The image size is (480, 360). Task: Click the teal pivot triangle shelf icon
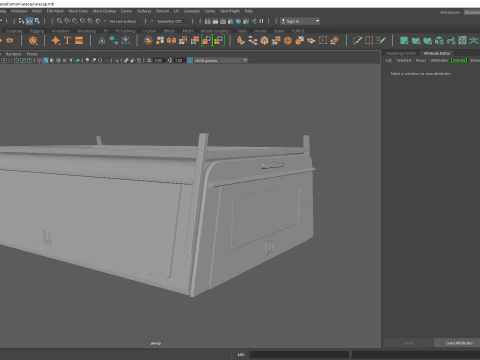(x=102, y=41)
